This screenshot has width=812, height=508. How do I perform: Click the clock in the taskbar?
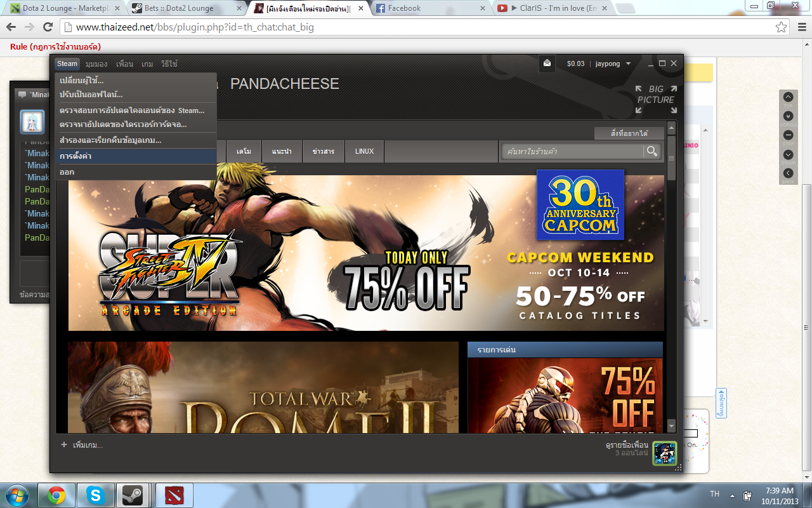point(780,495)
